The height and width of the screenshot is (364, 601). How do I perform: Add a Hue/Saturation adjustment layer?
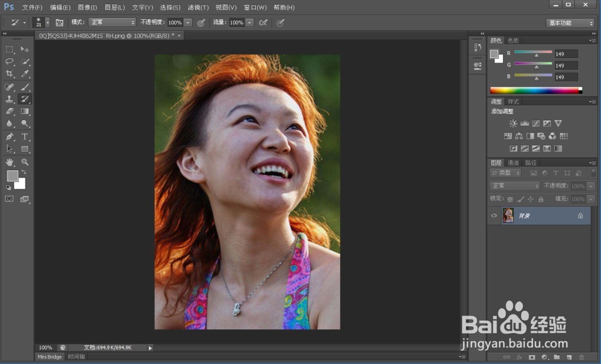[507, 136]
